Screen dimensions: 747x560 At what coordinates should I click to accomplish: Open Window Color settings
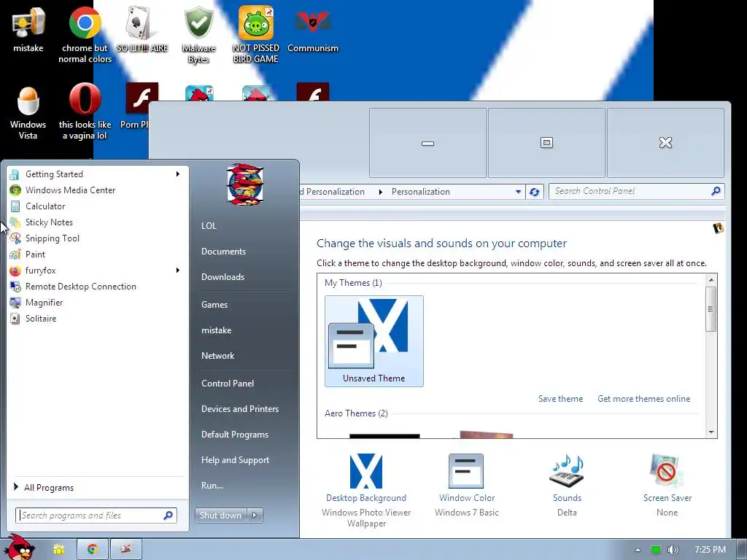tap(467, 485)
